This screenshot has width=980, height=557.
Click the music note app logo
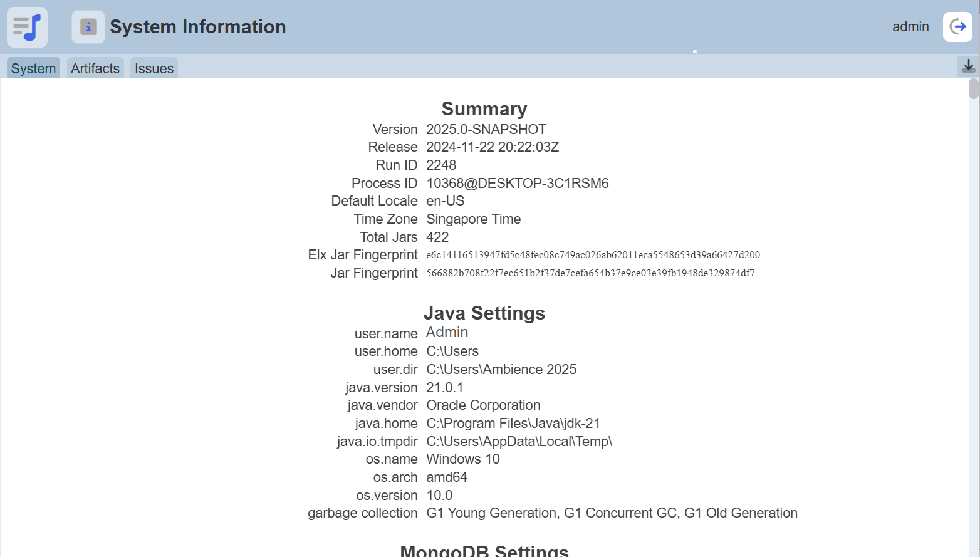(x=27, y=27)
